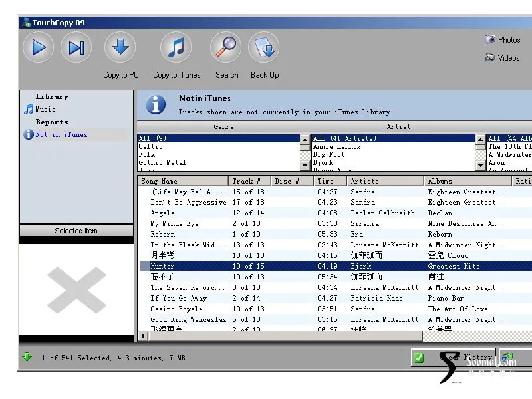Screen dimensions: 532x399
Task: Click horizontal scrollbar left arrow
Action: pyautogui.click(x=142, y=336)
